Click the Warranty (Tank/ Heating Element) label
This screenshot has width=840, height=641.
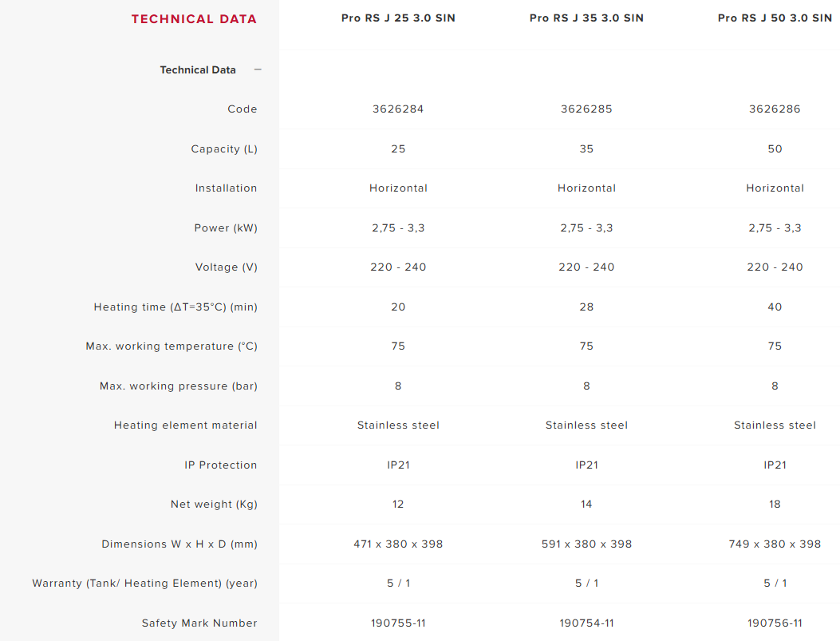click(x=144, y=583)
